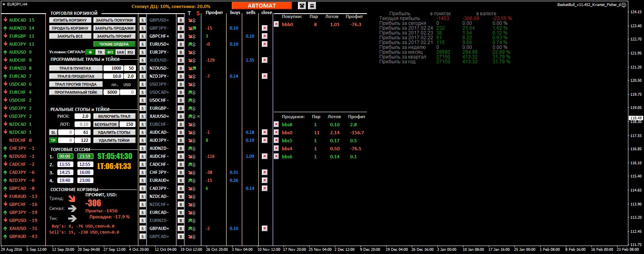
Task: Click the smiley face icon next to BasketBull
Action: click(x=624, y=5)
